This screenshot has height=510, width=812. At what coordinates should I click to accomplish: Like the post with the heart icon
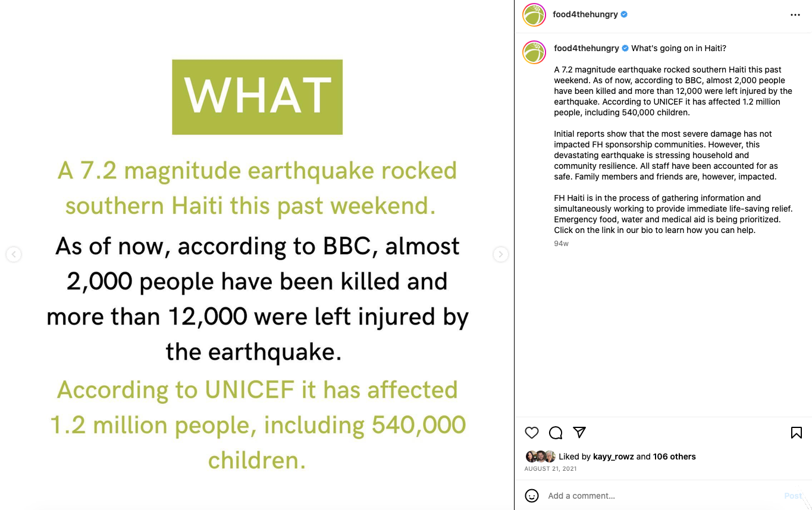tap(532, 433)
